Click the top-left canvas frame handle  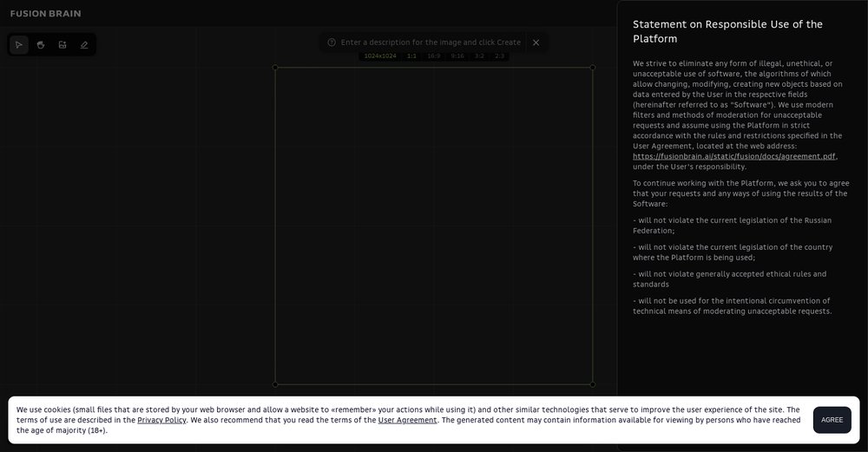[275, 68]
